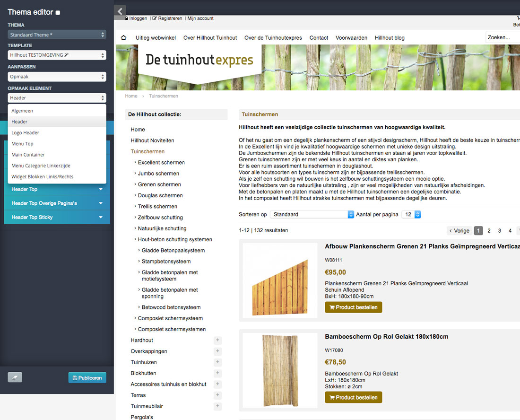Click Bamboescherm Op Rol product thumbnail
Viewport: 520px width, 420px height.
click(280, 370)
